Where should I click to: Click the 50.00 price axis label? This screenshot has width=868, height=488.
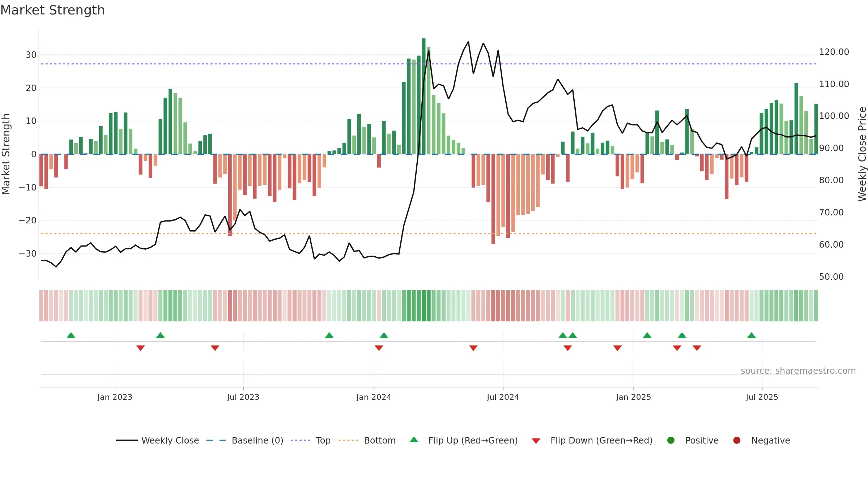coord(831,277)
